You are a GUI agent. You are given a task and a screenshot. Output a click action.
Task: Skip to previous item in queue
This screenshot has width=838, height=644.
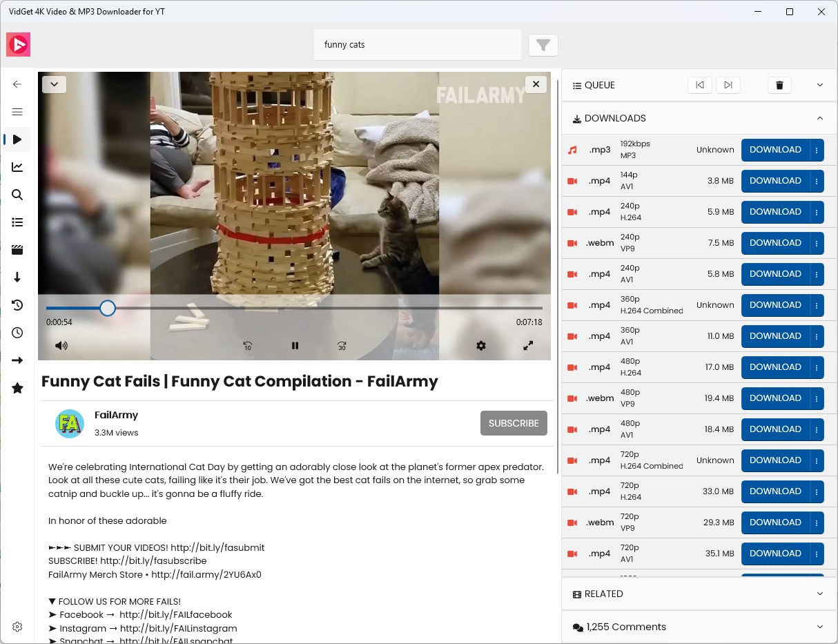[700, 85]
